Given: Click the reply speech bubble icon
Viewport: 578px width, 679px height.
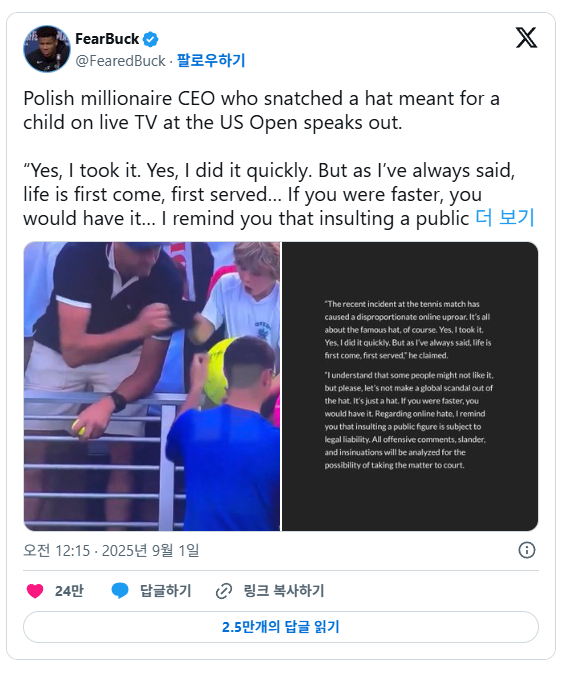Looking at the screenshot, I should pyautogui.click(x=120, y=591).
